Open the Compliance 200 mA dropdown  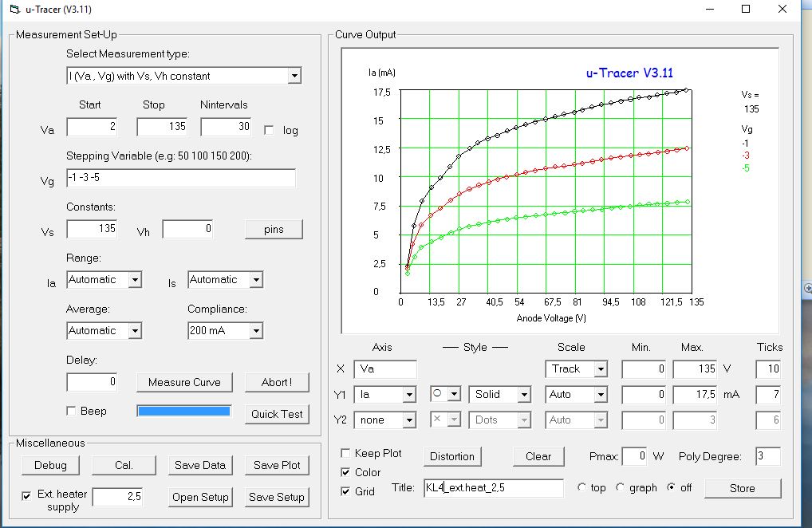[x=255, y=330]
